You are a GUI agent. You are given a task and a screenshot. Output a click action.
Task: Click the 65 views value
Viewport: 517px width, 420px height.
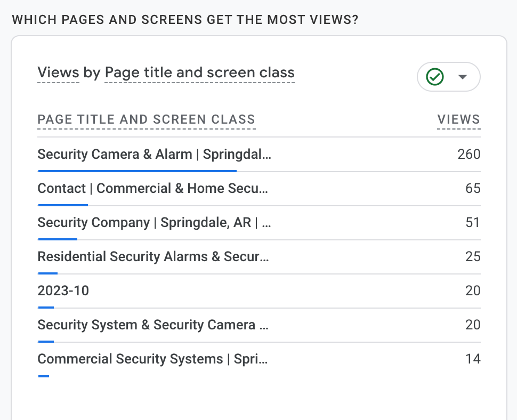click(472, 189)
